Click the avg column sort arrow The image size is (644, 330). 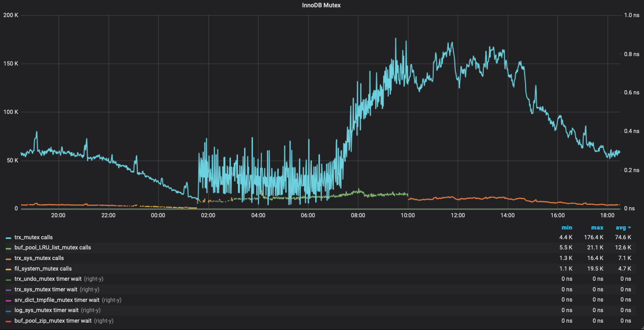coord(629,228)
